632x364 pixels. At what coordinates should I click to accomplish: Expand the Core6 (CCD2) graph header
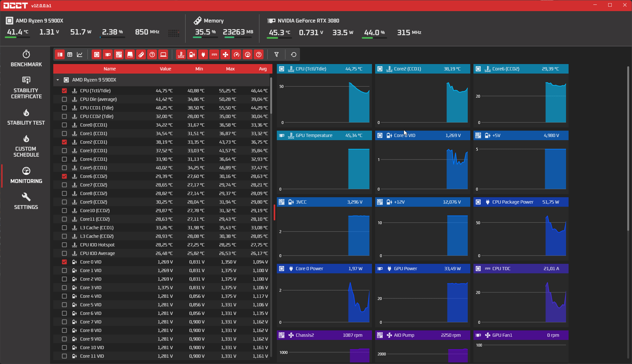pos(520,68)
